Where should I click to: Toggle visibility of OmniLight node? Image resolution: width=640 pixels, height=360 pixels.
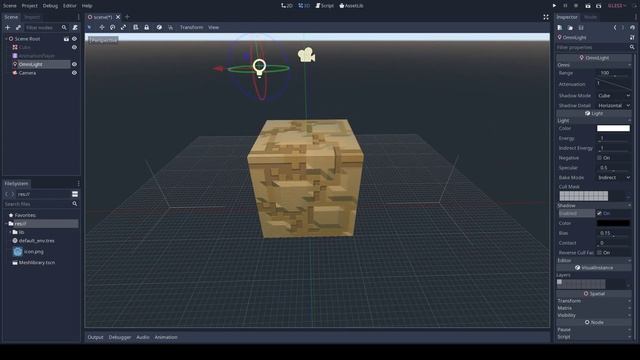74,64
